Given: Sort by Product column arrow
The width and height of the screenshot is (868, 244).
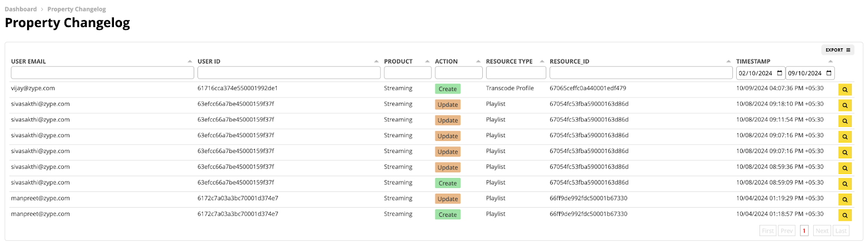Looking at the screenshot, I should point(427,61).
